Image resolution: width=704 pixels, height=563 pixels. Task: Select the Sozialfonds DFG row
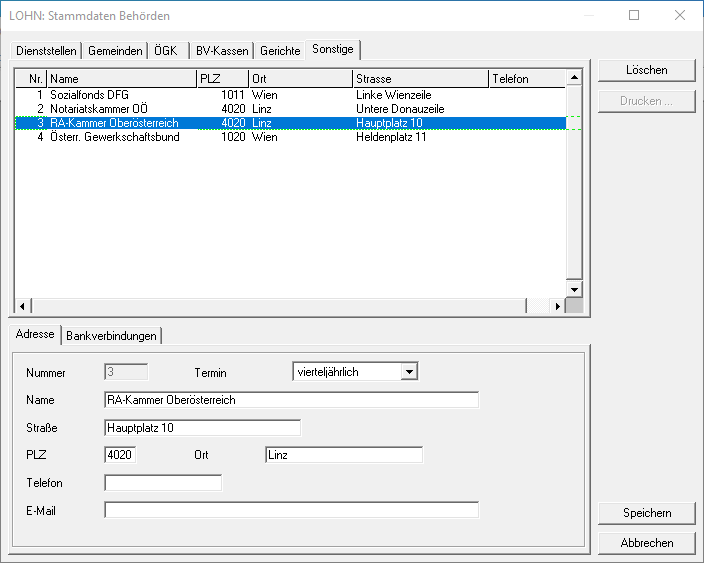click(x=90, y=95)
